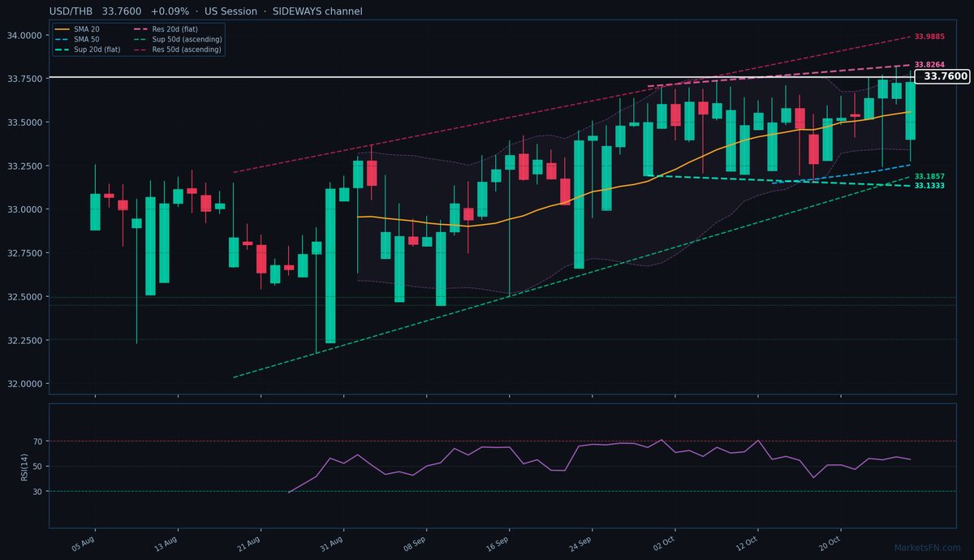Click the 33.1333 support value label
The width and height of the screenshot is (974, 560).
[x=929, y=186]
